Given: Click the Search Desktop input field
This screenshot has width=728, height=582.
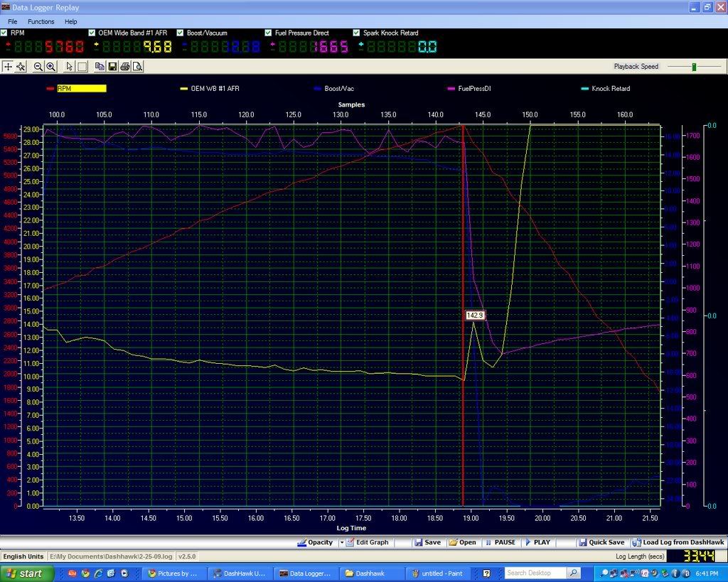Looking at the screenshot, I should point(536,573).
